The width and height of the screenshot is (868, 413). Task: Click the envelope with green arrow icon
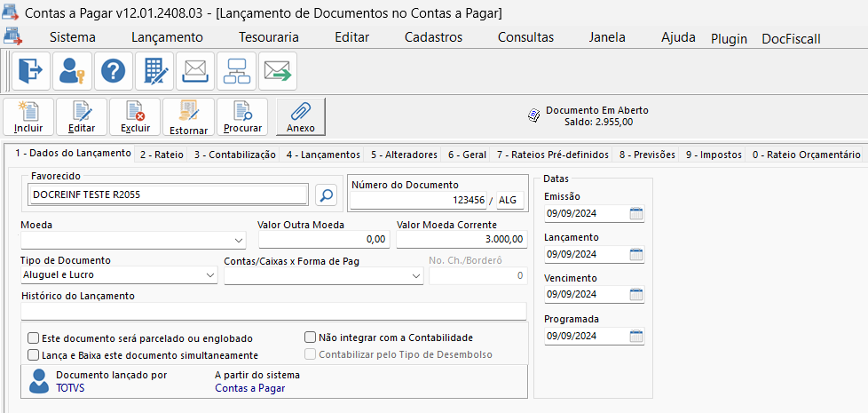tap(278, 71)
